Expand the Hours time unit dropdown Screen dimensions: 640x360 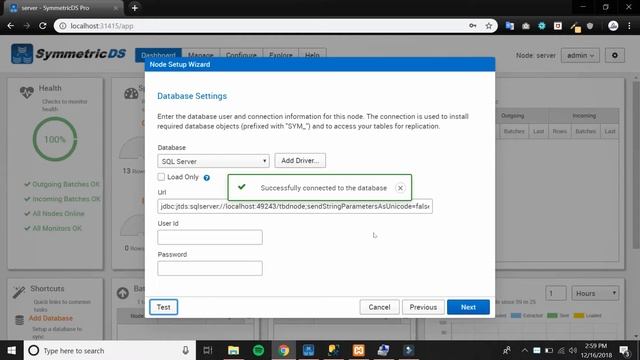point(595,293)
